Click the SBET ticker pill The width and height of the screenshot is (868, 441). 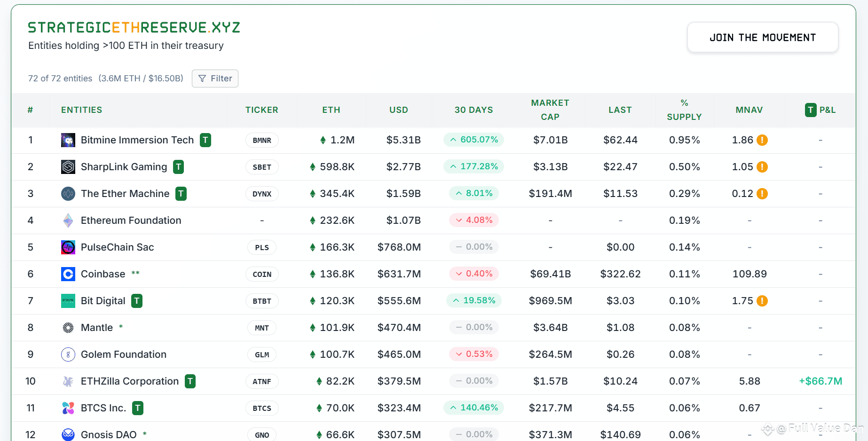coord(262,167)
